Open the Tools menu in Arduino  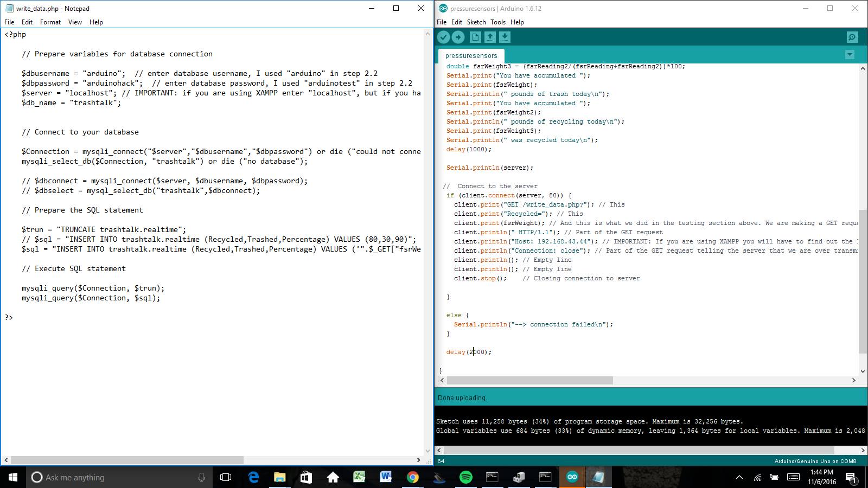(x=498, y=22)
